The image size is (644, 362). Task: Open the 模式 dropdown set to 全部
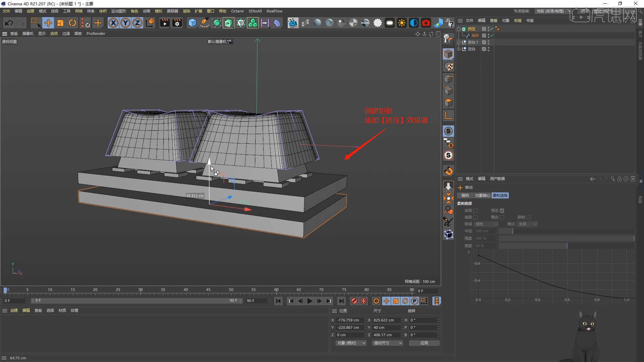click(x=528, y=224)
